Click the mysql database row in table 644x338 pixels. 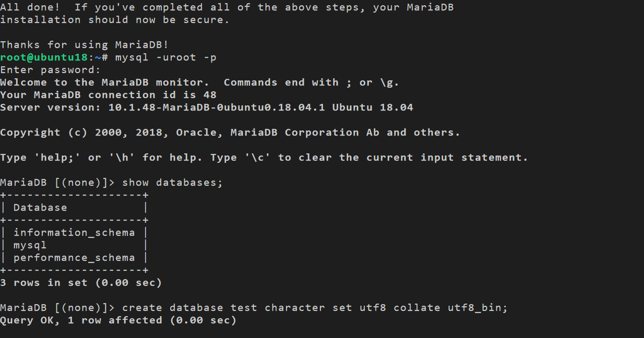[30, 245]
